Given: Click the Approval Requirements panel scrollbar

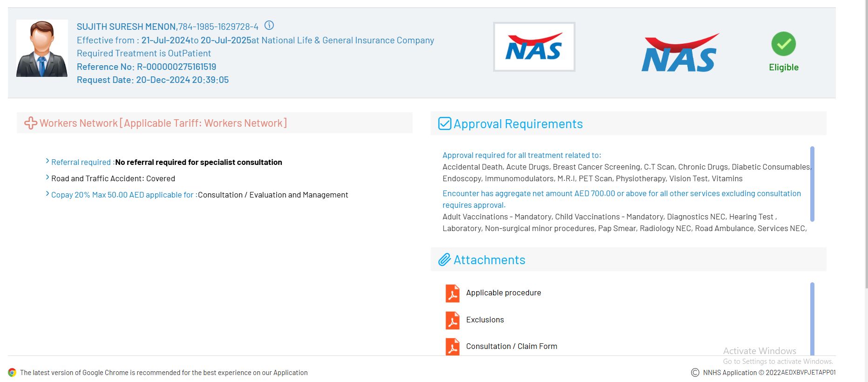Looking at the screenshot, I should [812, 184].
